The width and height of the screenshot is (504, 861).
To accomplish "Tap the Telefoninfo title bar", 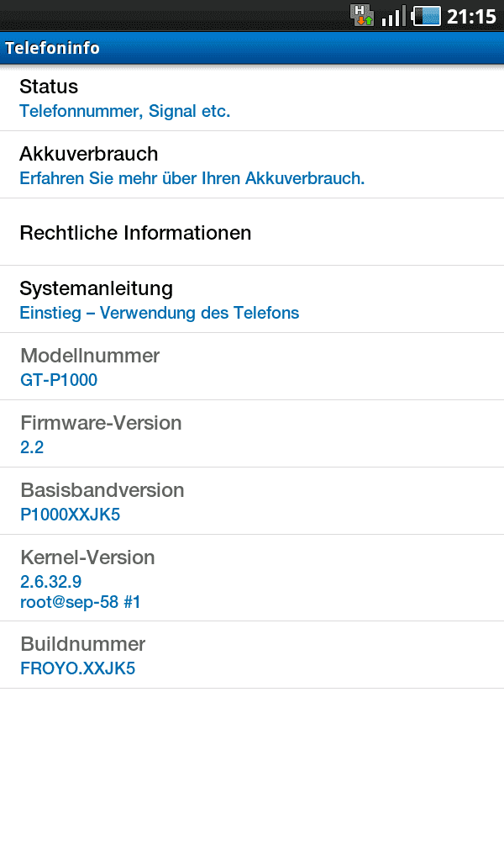I will tap(252, 48).
